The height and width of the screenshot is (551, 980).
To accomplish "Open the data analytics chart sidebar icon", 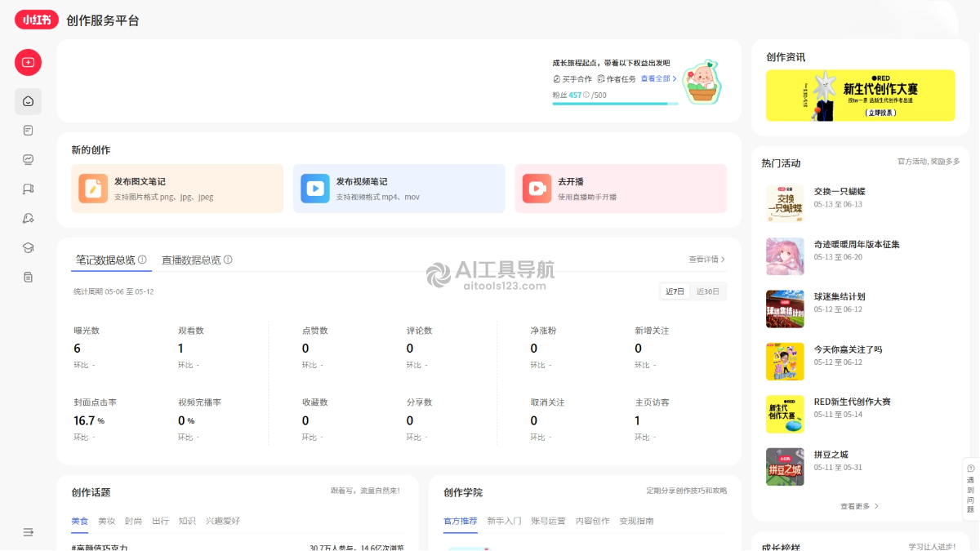I will pyautogui.click(x=28, y=159).
